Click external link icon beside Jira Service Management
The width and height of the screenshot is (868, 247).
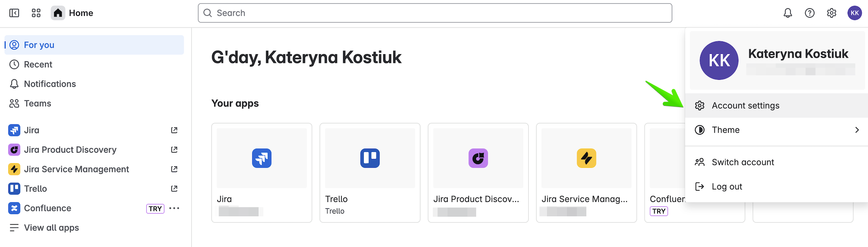(174, 169)
